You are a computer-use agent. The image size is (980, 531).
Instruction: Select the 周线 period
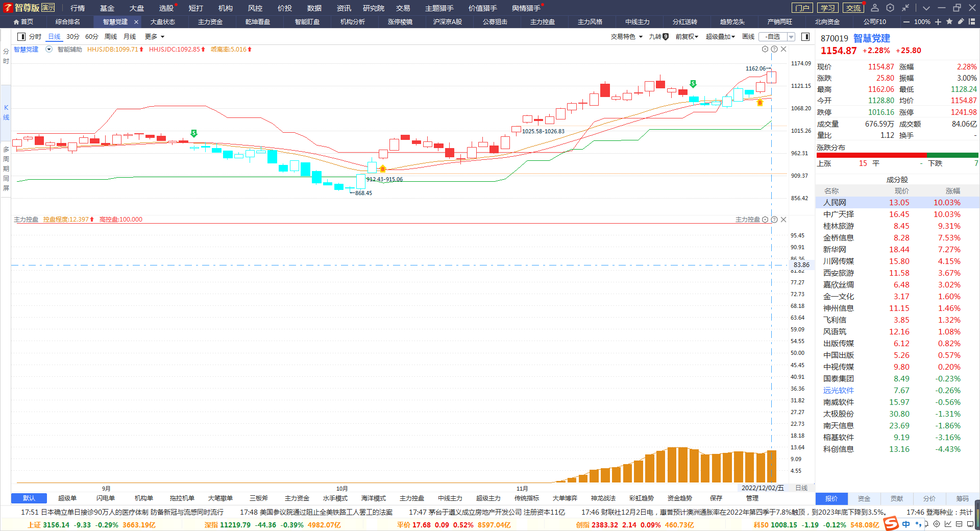[x=111, y=37]
